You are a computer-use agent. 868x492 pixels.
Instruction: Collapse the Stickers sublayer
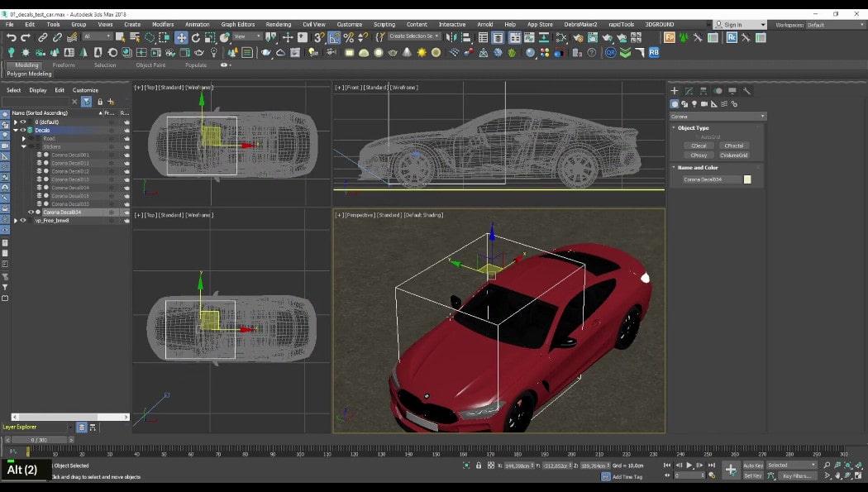[24, 146]
